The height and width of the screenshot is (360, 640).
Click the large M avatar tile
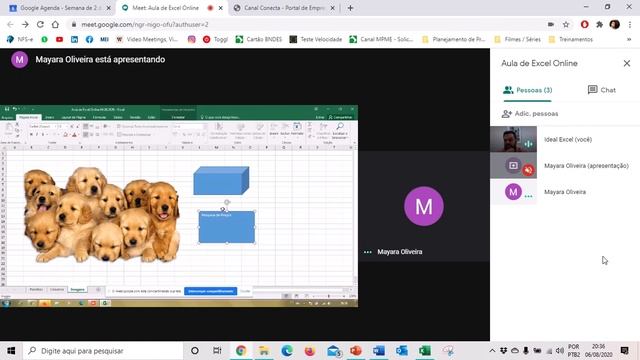[x=424, y=206]
